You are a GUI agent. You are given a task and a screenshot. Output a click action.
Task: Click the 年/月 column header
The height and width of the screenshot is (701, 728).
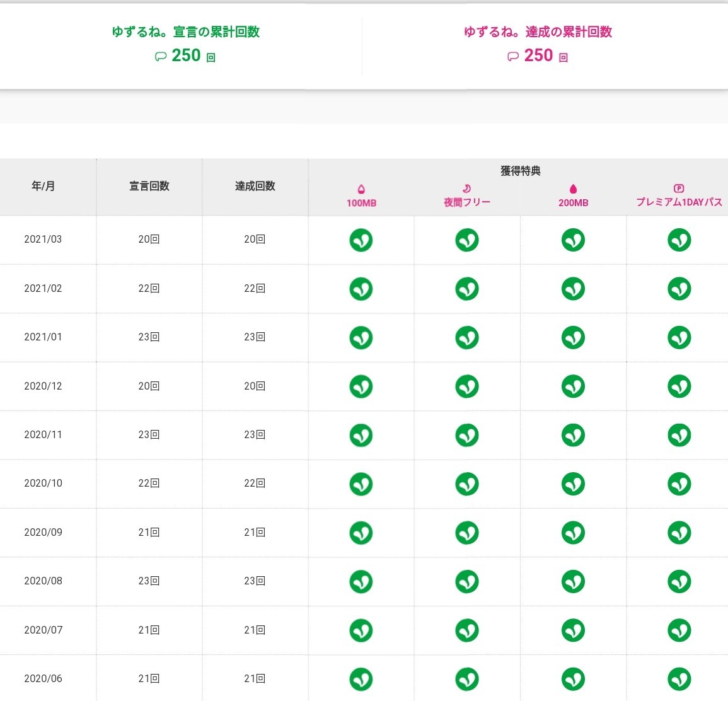pos(43,187)
